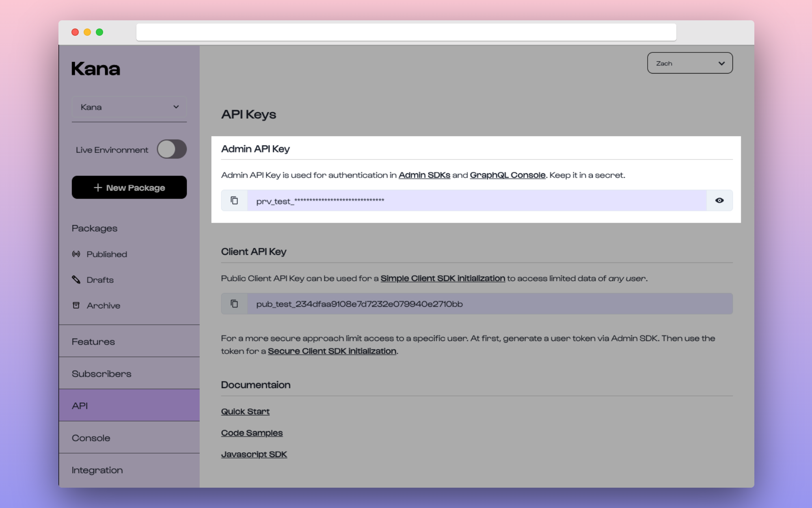
Task: Enable the Live Environment toggle
Action: [x=171, y=149]
